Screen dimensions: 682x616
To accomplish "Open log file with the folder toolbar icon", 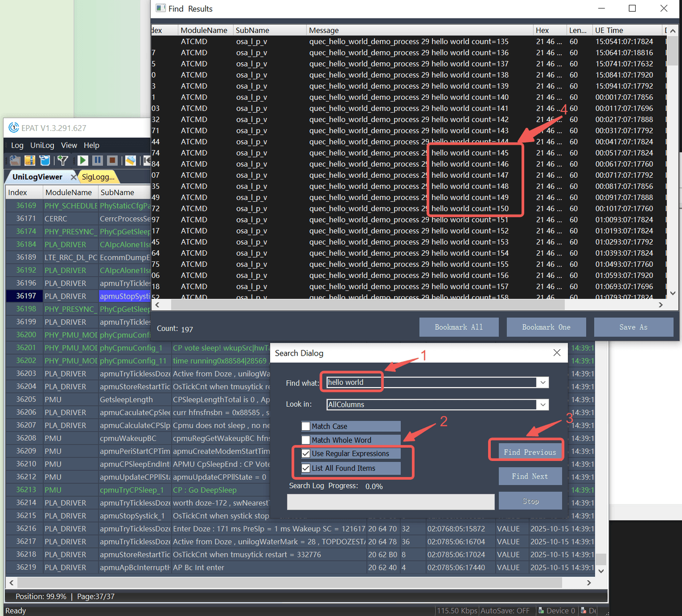I will (x=15, y=160).
